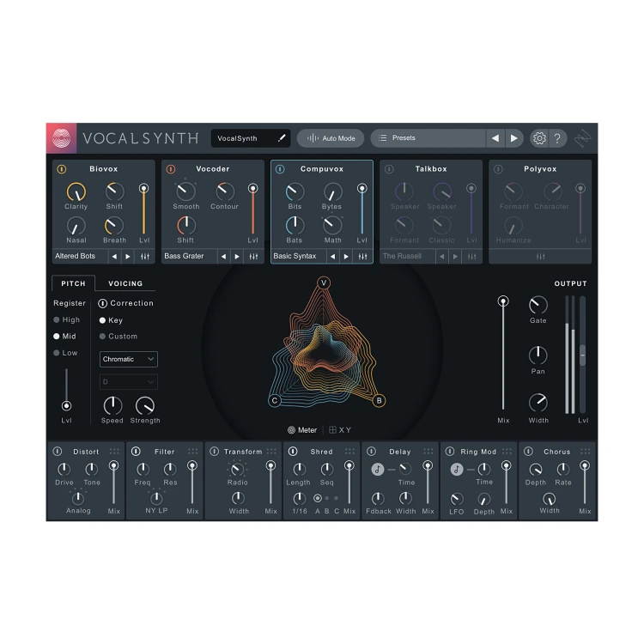644x644 pixels.
Task: Toggle the Filter effect power button
Action: (136, 452)
